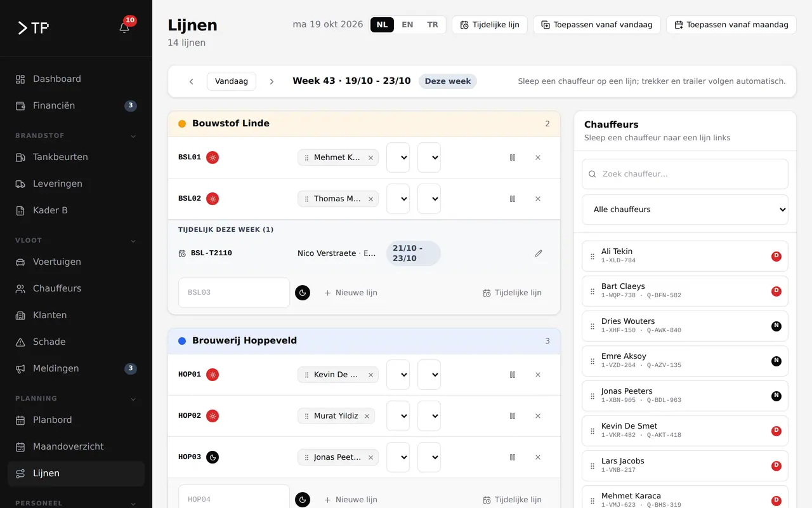
Task: Delete line BSL01 using its row X
Action: point(538,157)
